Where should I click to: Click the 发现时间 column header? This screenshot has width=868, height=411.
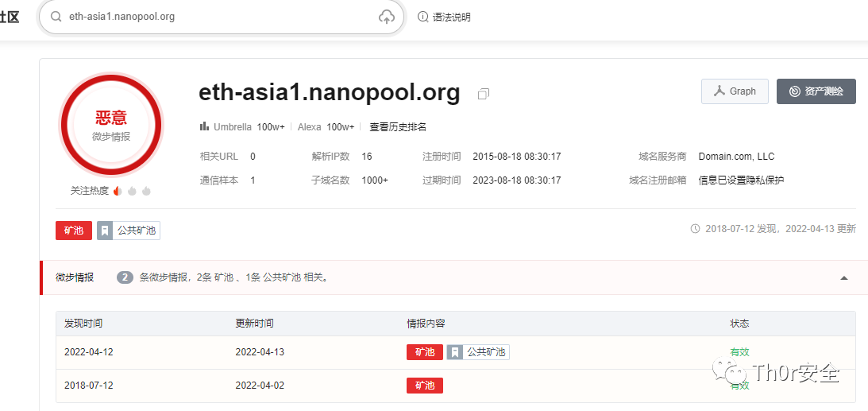click(83, 323)
